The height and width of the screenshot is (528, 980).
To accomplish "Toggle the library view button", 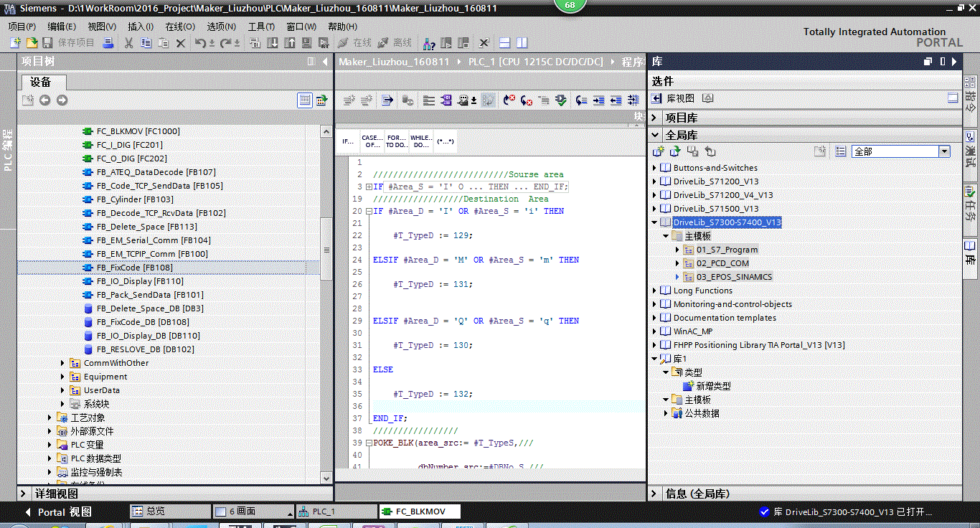I will pos(674,98).
